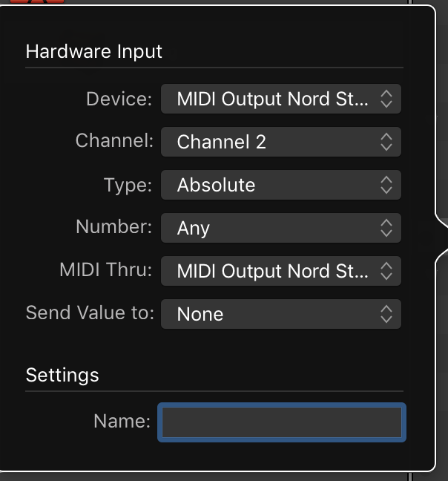Click the Settings section heading
Image resolution: width=448 pixels, height=481 pixels.
62,375
